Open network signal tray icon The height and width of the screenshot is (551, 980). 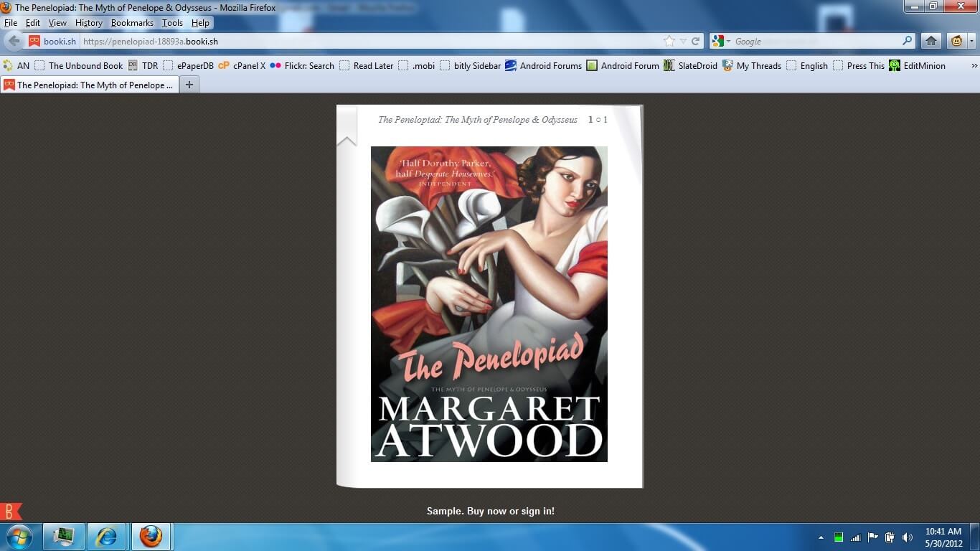tap(855, 537)
